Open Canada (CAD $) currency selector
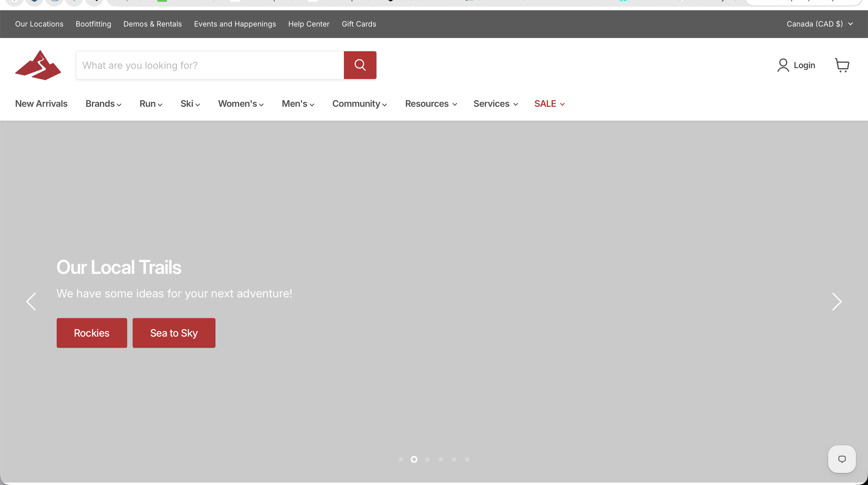Screen dimensions: 868x485 pyautogui.click(x=819, y=24)
